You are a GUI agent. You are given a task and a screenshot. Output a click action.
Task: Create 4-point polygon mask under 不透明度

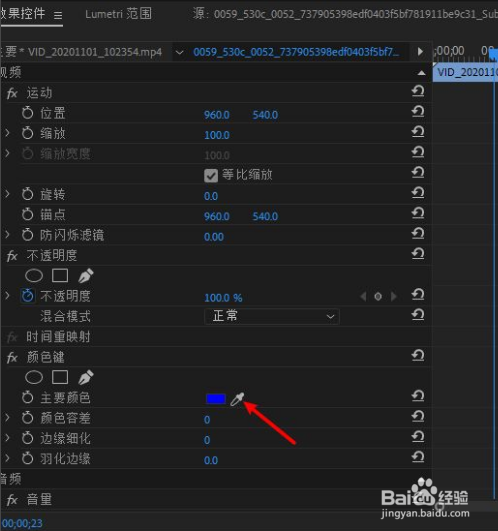[60, 276]
